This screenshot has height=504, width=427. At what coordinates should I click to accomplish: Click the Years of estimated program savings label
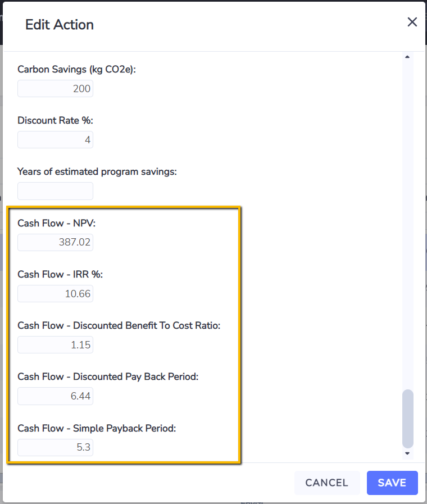[x=97, y=171]
